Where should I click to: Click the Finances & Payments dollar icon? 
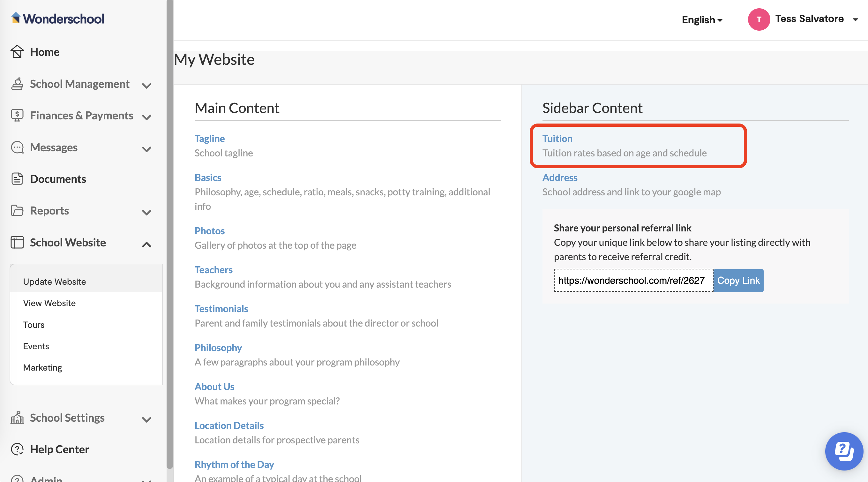17,115
